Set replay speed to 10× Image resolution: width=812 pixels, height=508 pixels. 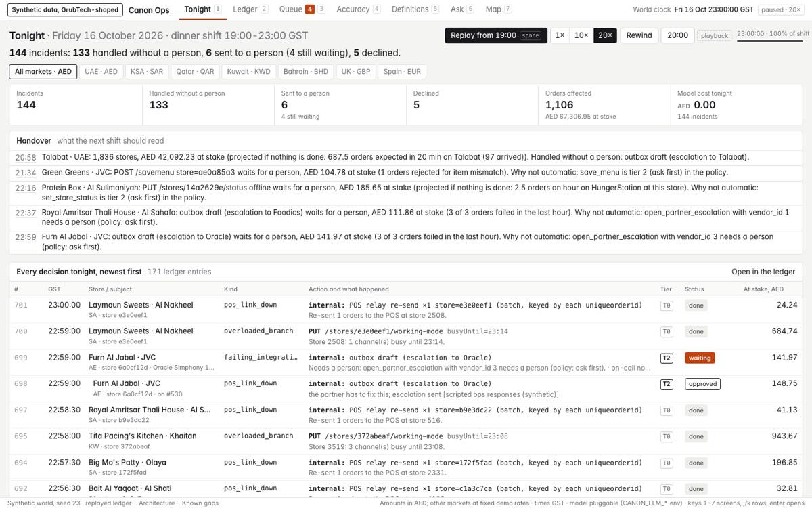tap(581, 35)
